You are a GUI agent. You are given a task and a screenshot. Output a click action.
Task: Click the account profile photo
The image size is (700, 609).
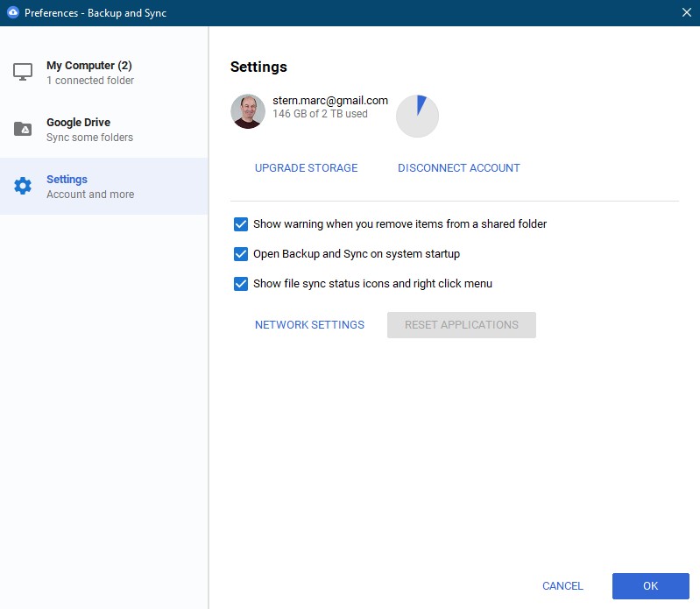click(248, 111)
